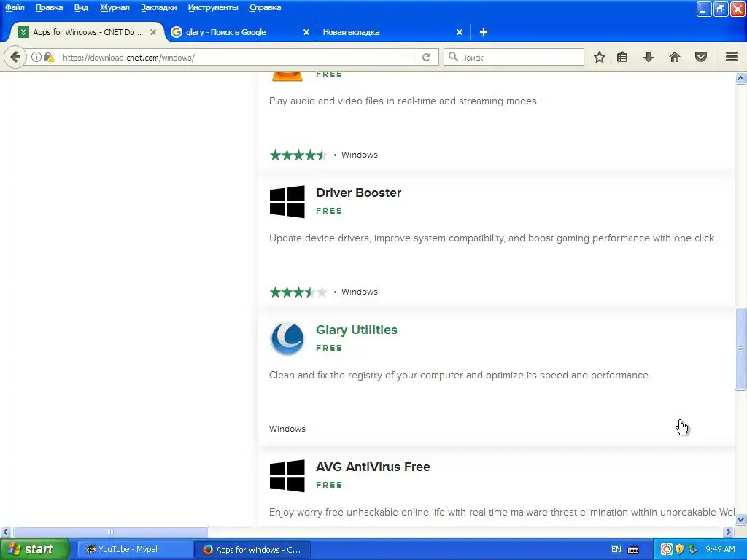Click the Apps for Windows taskbar button

click(253, 550)
